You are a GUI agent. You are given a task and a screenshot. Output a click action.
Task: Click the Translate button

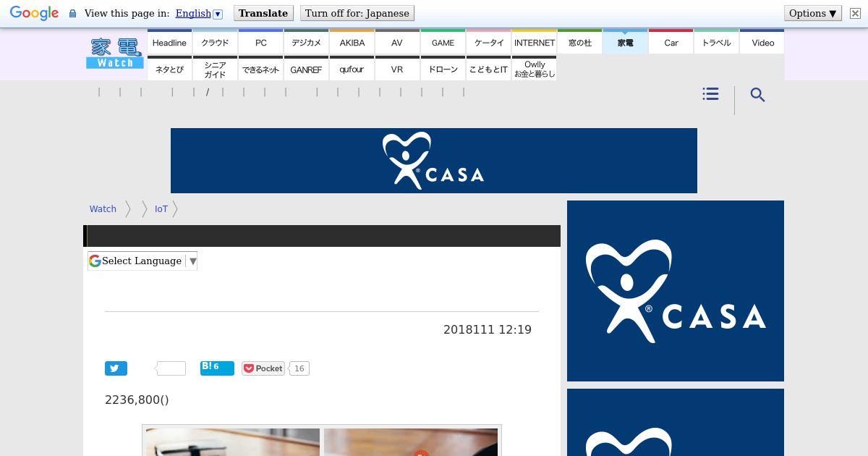[263, 13]
